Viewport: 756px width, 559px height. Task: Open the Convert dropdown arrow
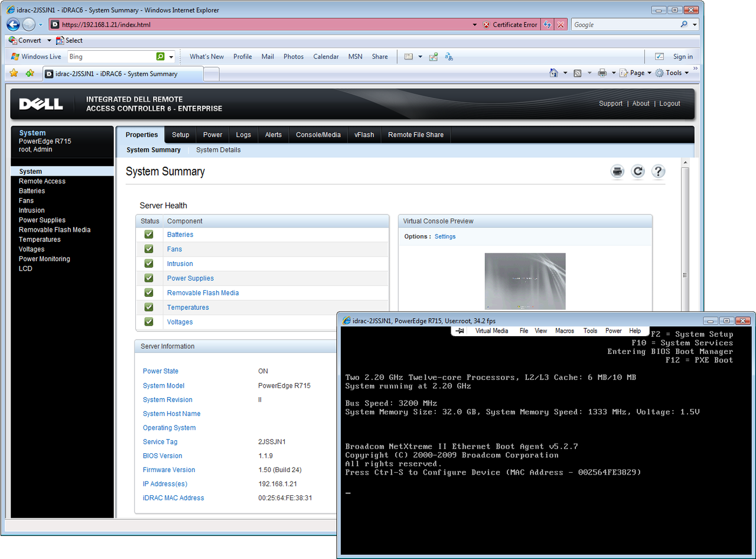[x=49, y=40]
